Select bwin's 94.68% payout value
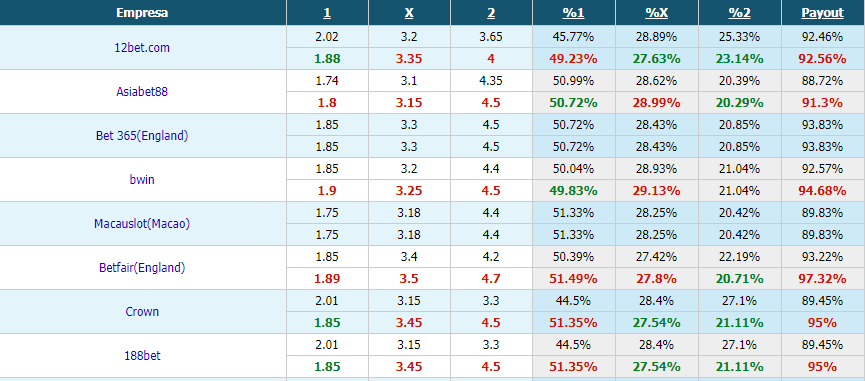The height and width of the screenshot is (381, 865). click(823, 191)
